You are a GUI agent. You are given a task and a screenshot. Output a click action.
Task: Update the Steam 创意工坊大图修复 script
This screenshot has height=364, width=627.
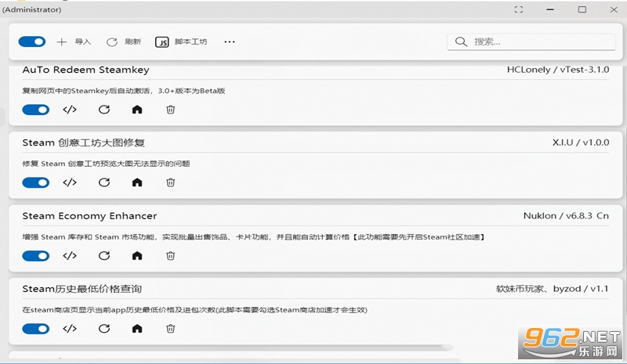[x=104, y=182]
